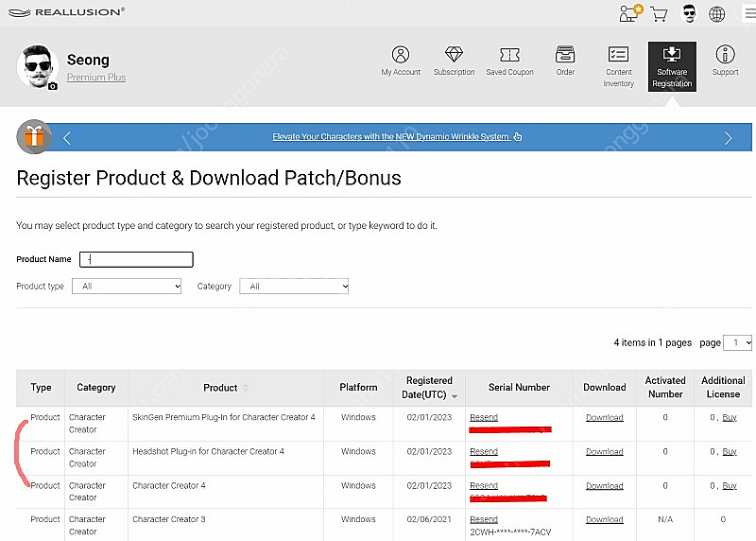
Task: Resend serial for Character Creator 4
Action: pos(484,485)
